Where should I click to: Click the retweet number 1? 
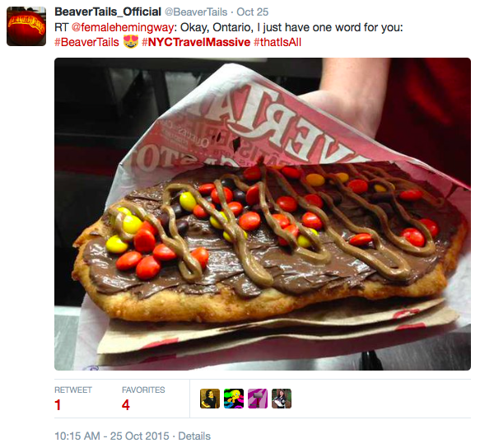click(x=58, y=405)
